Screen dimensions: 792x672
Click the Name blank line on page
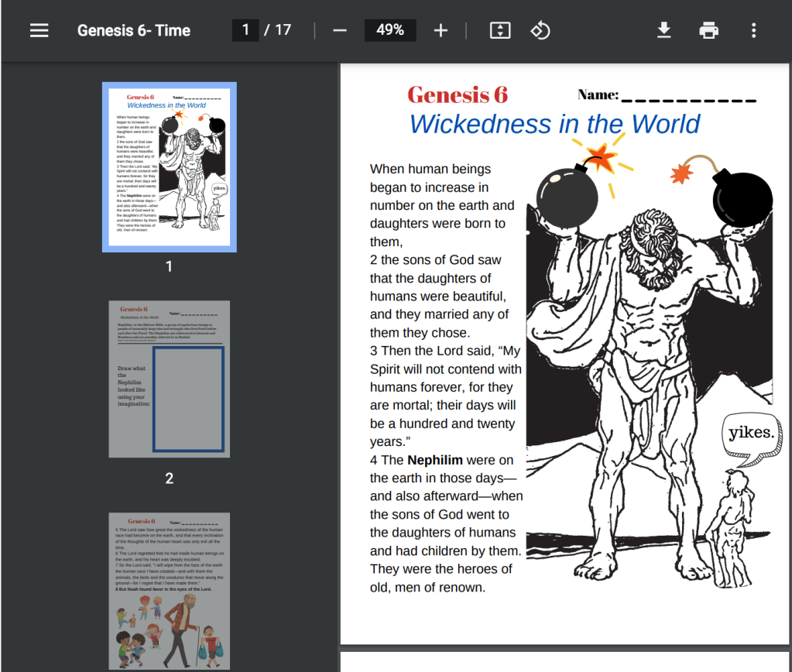688,99
